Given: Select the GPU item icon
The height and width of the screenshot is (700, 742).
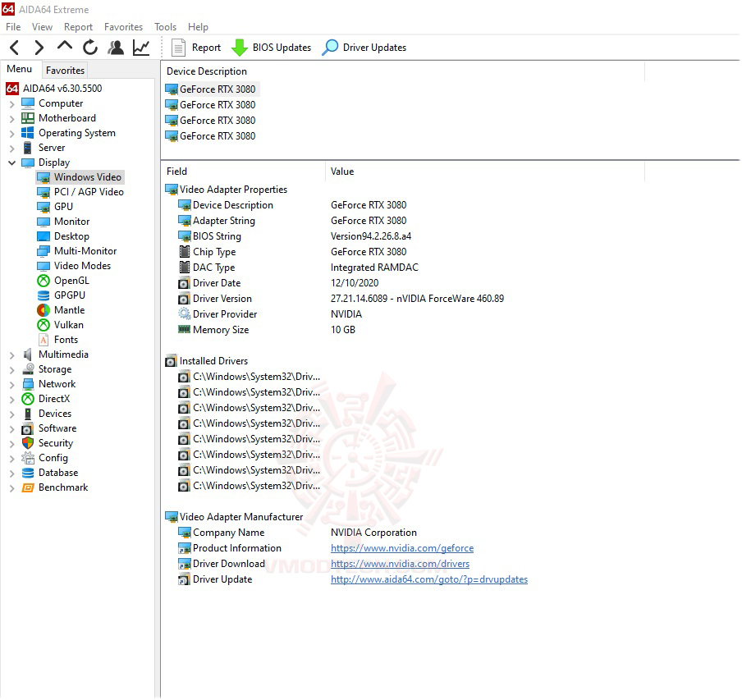Looking at the screenshot, I should 44,207.
